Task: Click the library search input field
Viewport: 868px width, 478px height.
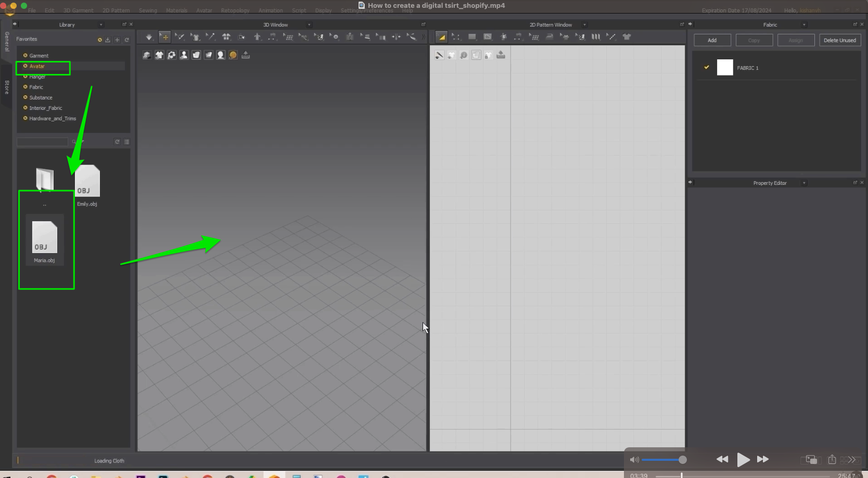Action: [43, 142]
